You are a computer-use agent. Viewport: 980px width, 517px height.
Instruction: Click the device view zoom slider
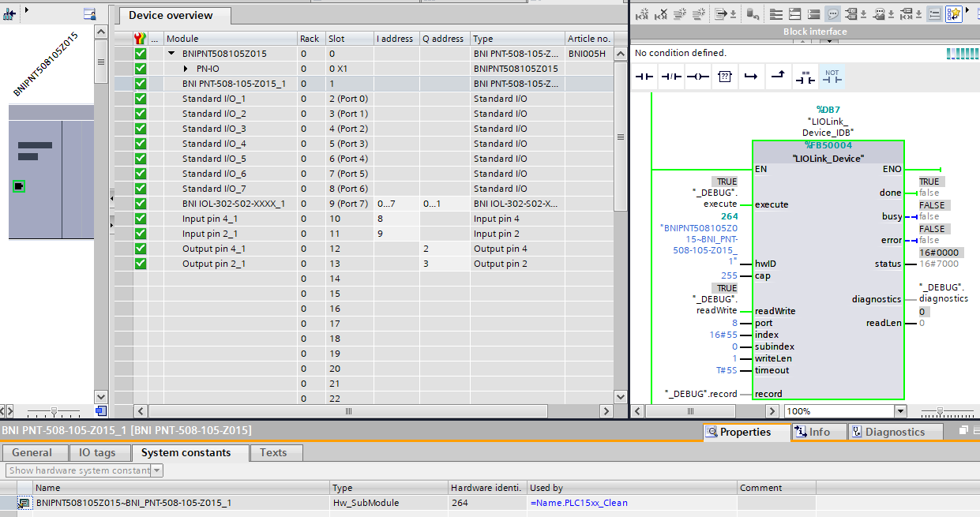click(54, 411)
